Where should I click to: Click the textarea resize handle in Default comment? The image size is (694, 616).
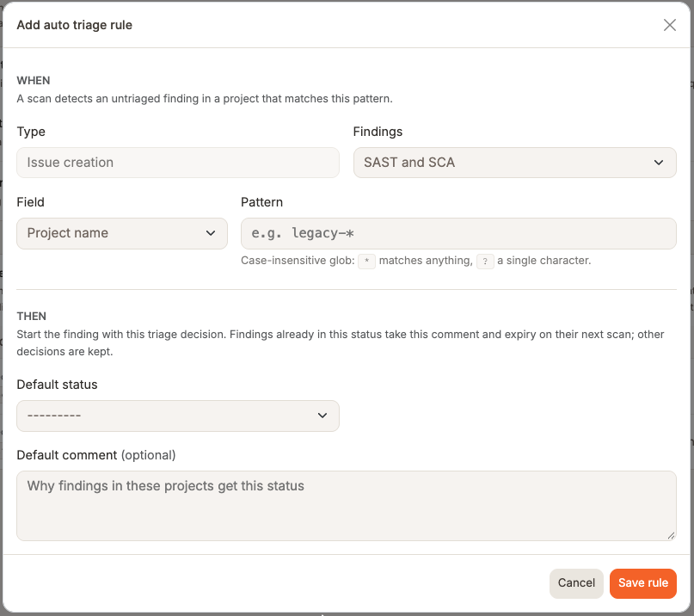[x=671, y=535]
